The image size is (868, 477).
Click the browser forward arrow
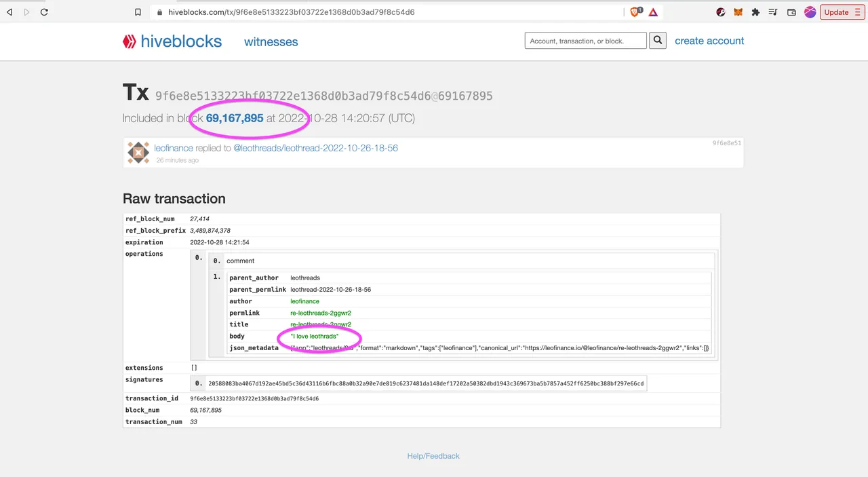27,12
